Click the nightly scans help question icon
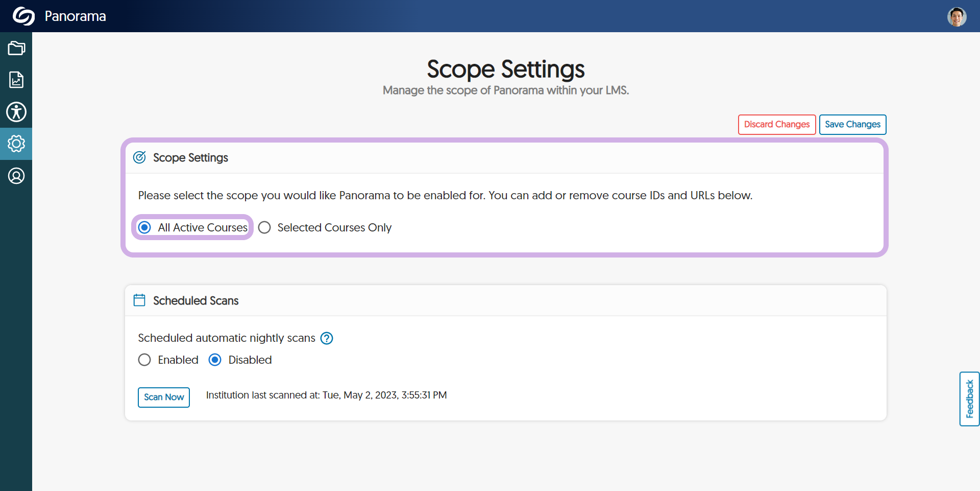The height and width of the screenshot is (491, 980). pyautogui.click(x=327, y=338)
